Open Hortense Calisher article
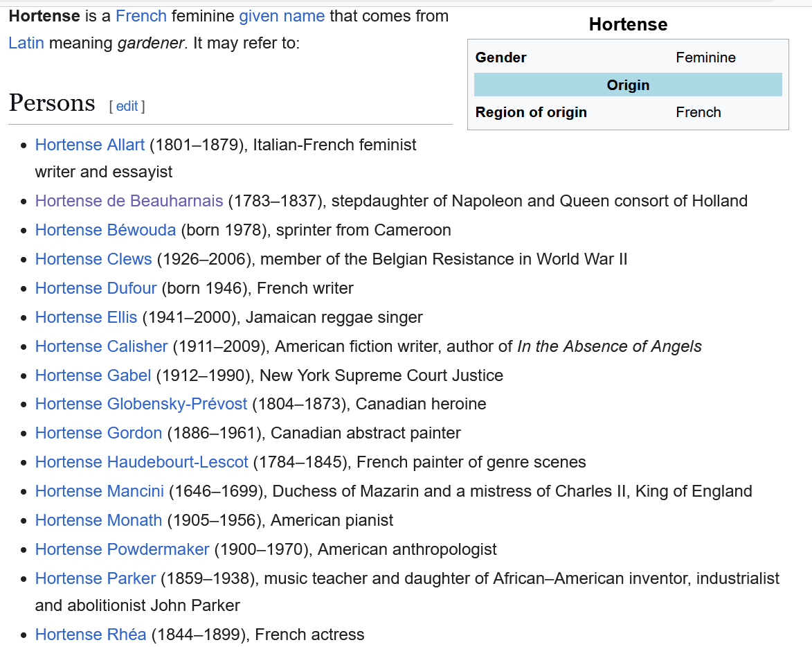Image resolution: width=812 pixels, height=647 pixels. pyautogui.click(x=102, y=346)
